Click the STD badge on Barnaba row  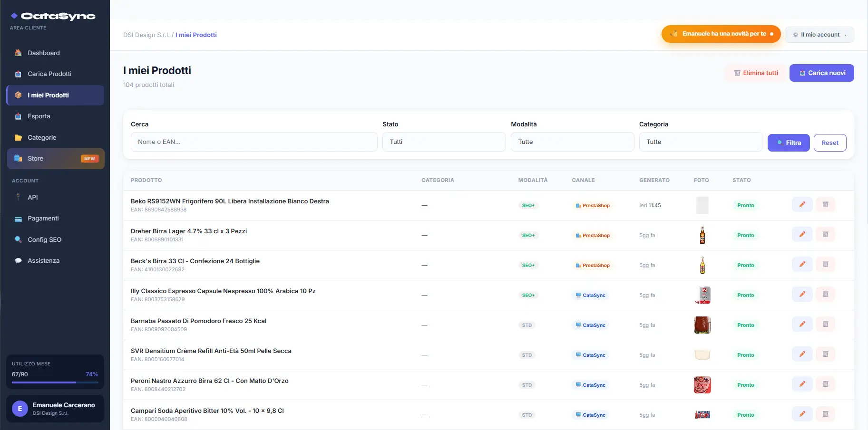[527, 325]
